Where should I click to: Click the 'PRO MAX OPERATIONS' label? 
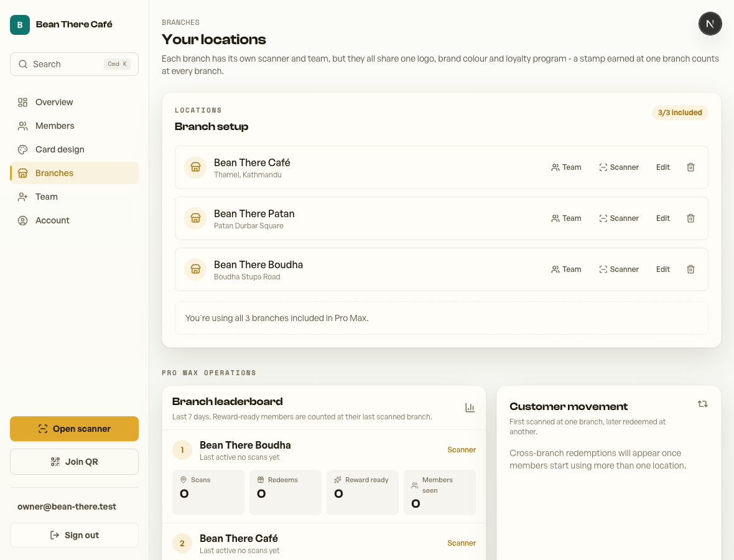[x=209, y=373]
